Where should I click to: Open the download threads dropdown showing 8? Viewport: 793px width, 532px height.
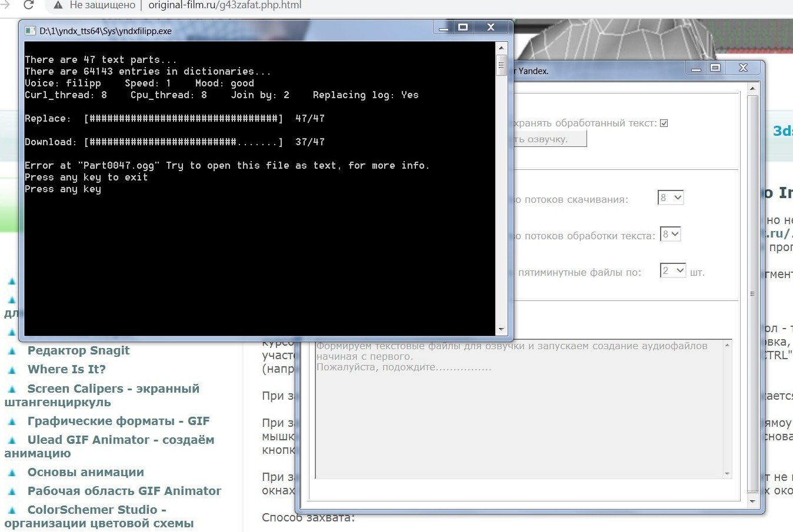(671, 198)
